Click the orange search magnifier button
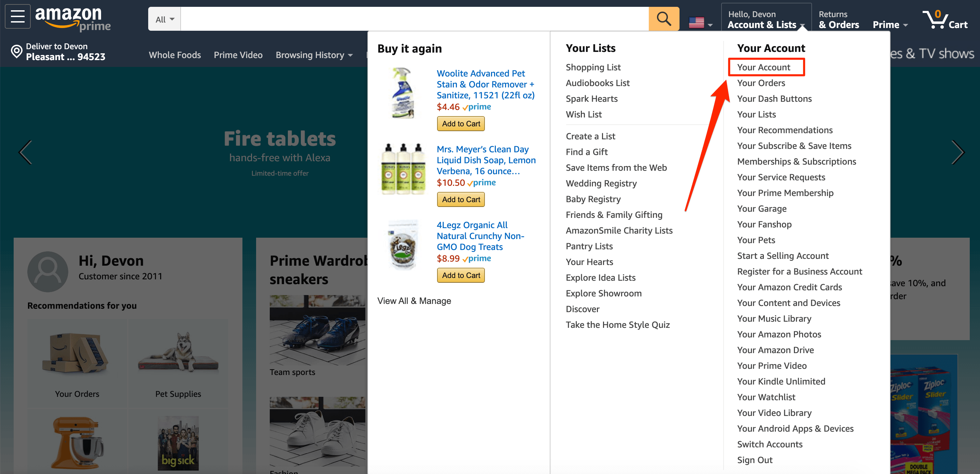The height and width of the screenshot is (474, 980). [663, 19]
